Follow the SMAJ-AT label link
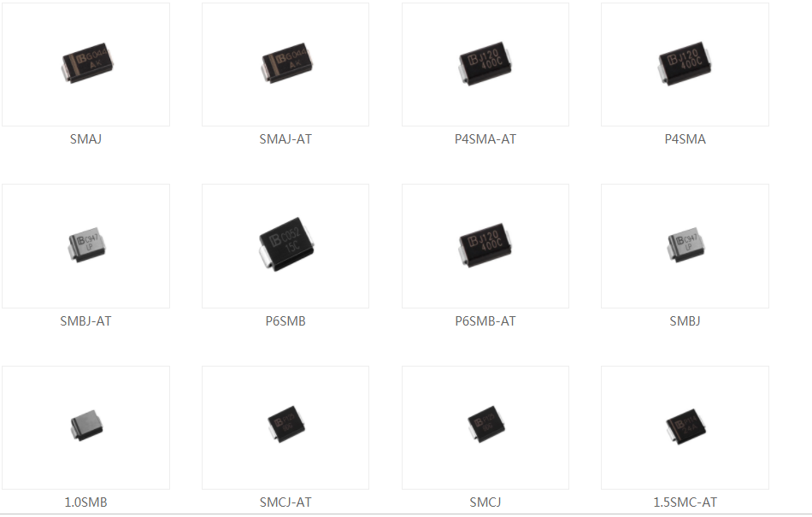 285,139
